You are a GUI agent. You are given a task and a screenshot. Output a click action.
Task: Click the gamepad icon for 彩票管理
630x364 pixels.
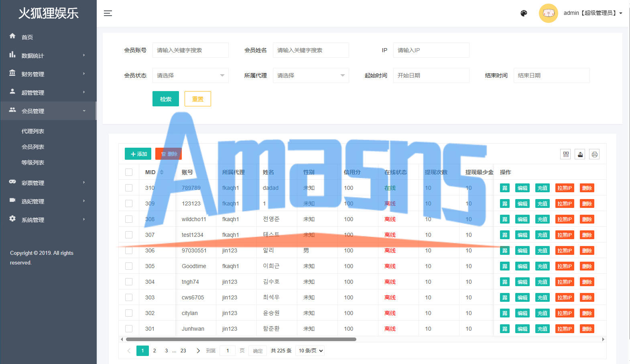click(x=12, y=182)
